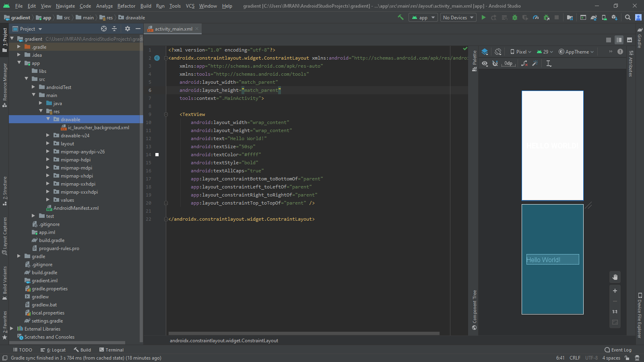This screenshot has height=362, width=644.
Task: Start debugging app with bug icon
Action: 515,17
